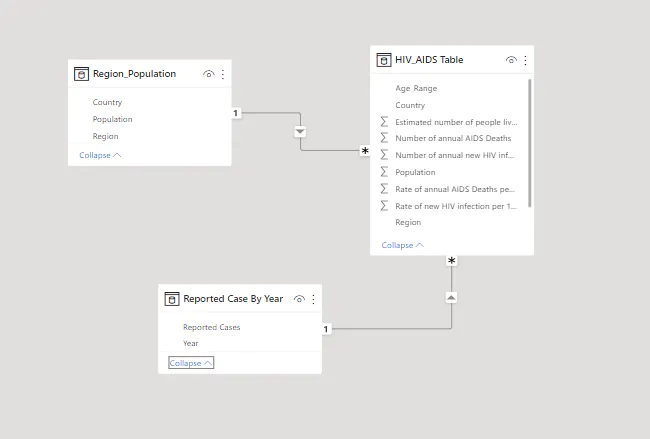Toggle visibility of Region_Population table
Screen dimensions: 650x439
coord(208,74)
